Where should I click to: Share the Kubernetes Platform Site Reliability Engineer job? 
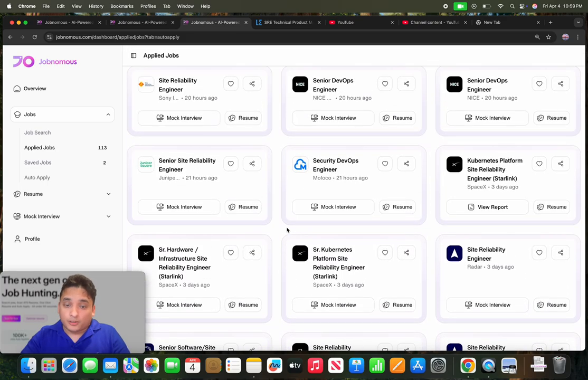pyautogui.click(x=561, y=164)
